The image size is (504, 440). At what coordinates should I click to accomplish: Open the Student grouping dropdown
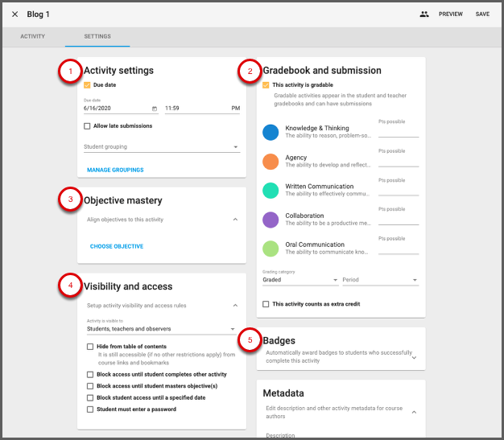click(x=161, y=147)
